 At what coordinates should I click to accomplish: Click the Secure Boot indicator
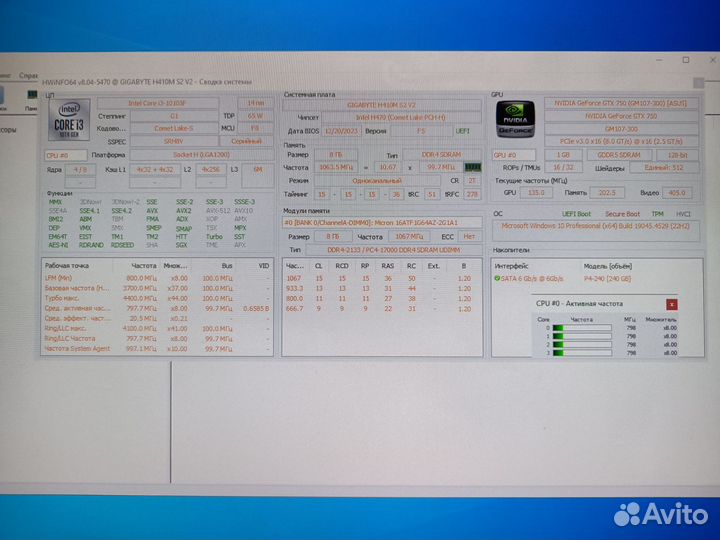point(622,214)
